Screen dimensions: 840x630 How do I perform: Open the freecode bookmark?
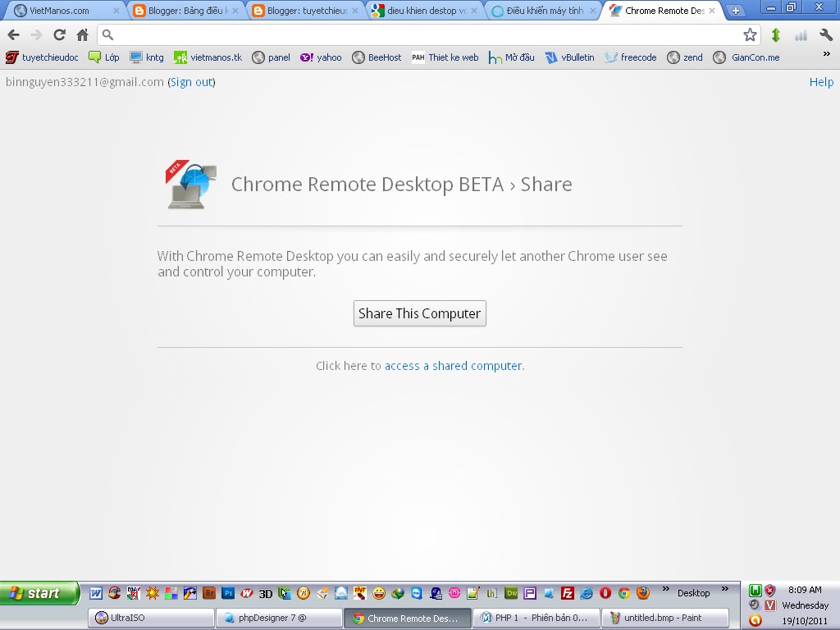click(631, 57)
